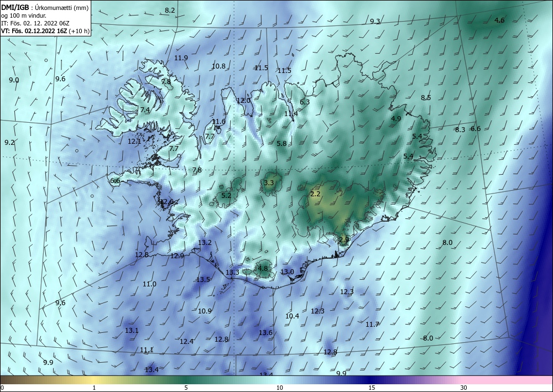Select the 'og 100 m vindur.' line
Screen dimensions: 553x392
(24, 15)
